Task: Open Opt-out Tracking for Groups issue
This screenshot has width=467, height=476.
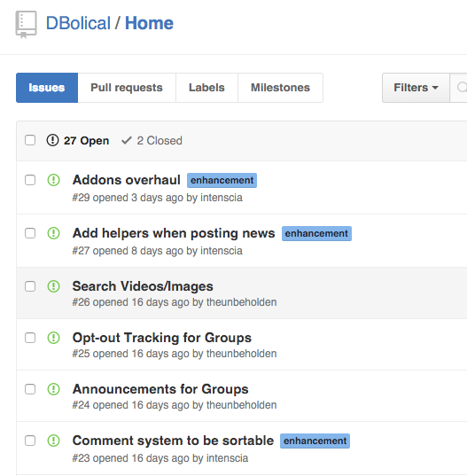Action: [162, 338]
